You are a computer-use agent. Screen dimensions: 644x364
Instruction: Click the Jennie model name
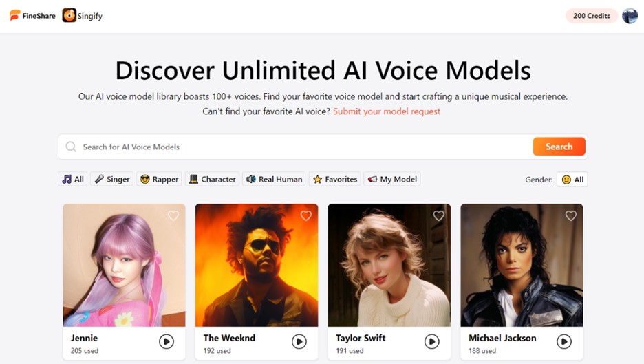tap(84, 338)
